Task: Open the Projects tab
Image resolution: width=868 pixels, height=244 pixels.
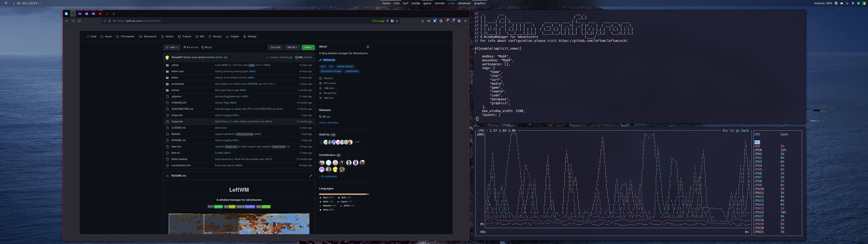Action: [185, 36]
